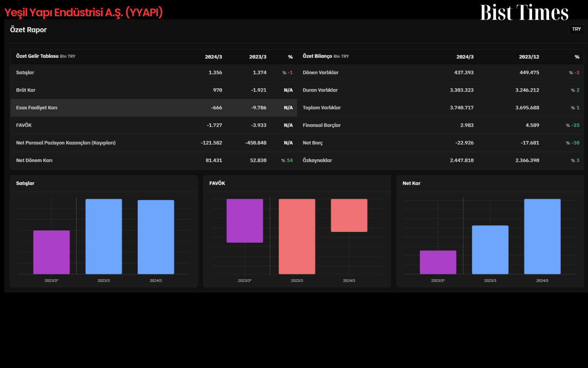Select the Toplam Varlıklar row label
Viewport: 588px width, 368px height.
pyautogui.click(x=322, y=108)
